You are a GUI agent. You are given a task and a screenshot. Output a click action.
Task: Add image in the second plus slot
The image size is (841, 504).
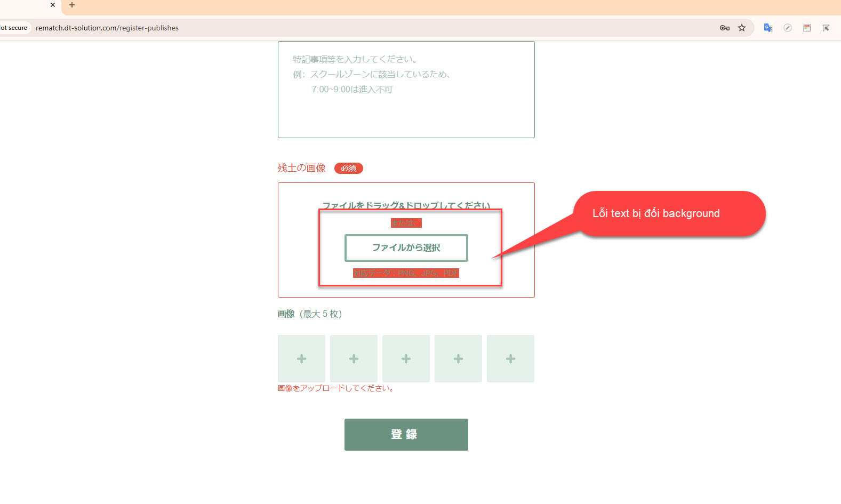[x=354, y=358]
